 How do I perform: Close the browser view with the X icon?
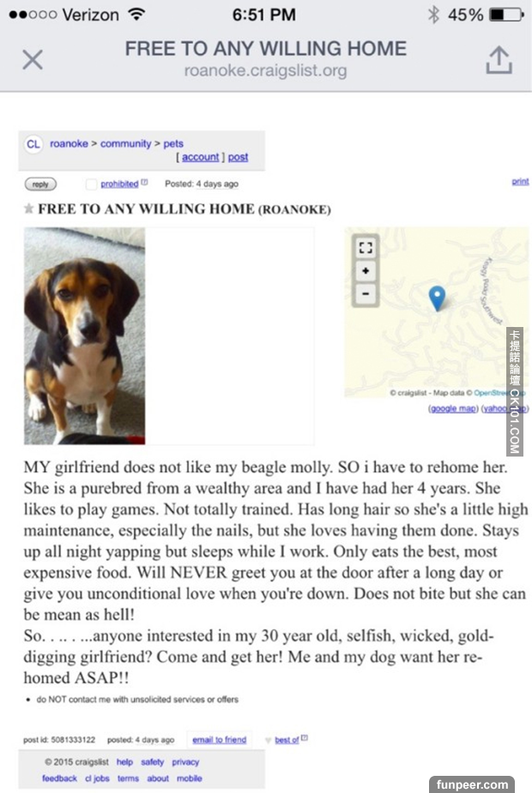[33, 59]
